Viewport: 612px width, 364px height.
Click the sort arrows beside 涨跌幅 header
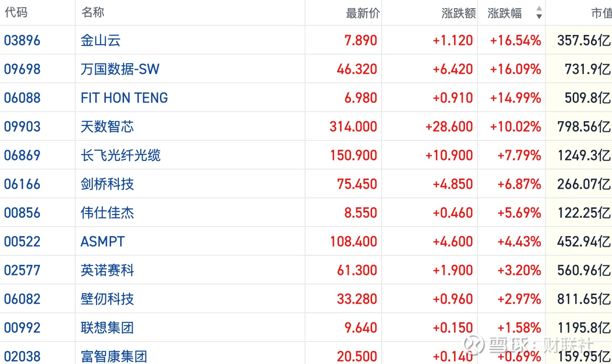click(539, 13)
